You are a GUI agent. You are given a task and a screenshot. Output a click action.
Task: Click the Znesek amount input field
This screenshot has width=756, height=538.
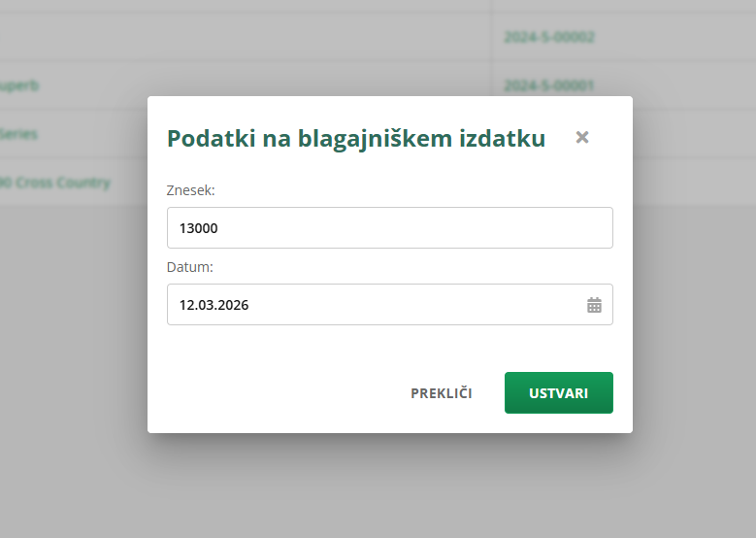coord(389,227)
